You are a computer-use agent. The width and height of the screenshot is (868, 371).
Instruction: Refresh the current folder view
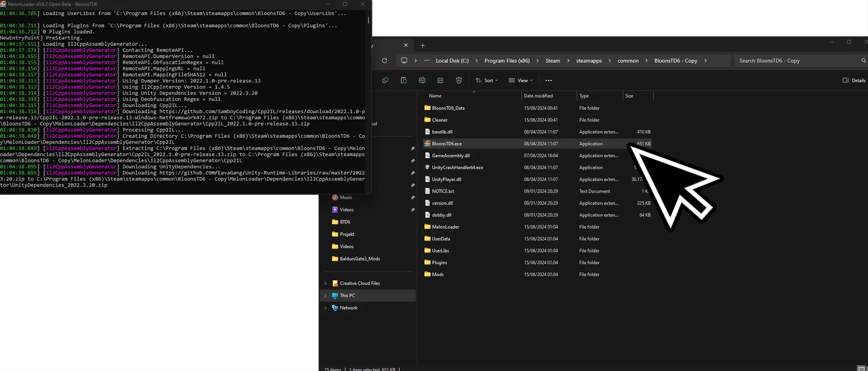[x=384, y=60]
